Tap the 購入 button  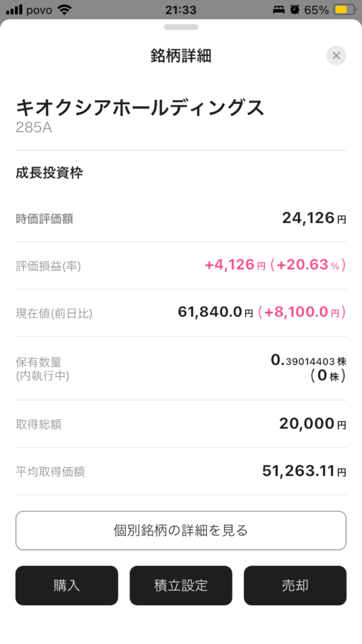pos(67,586)
